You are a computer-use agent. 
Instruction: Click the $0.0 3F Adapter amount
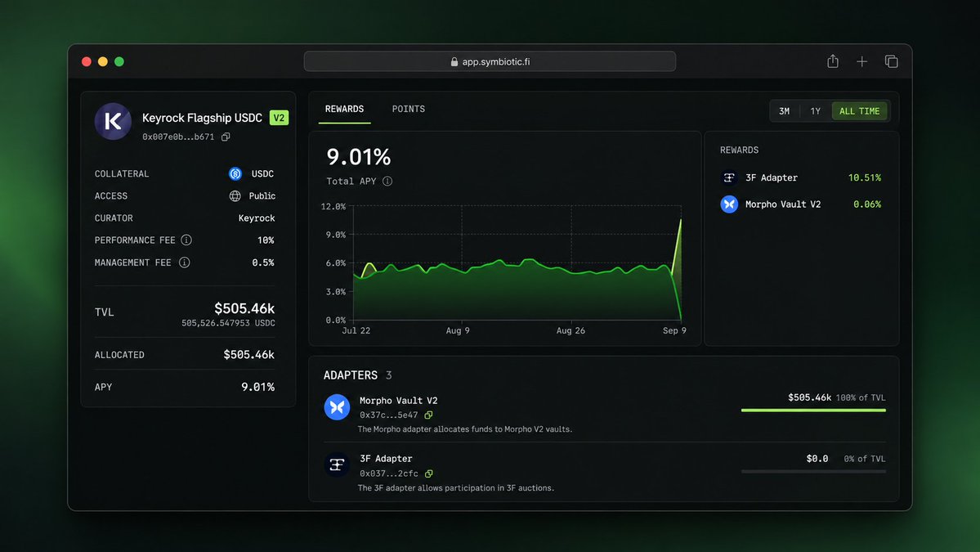[x=817, y=459]
